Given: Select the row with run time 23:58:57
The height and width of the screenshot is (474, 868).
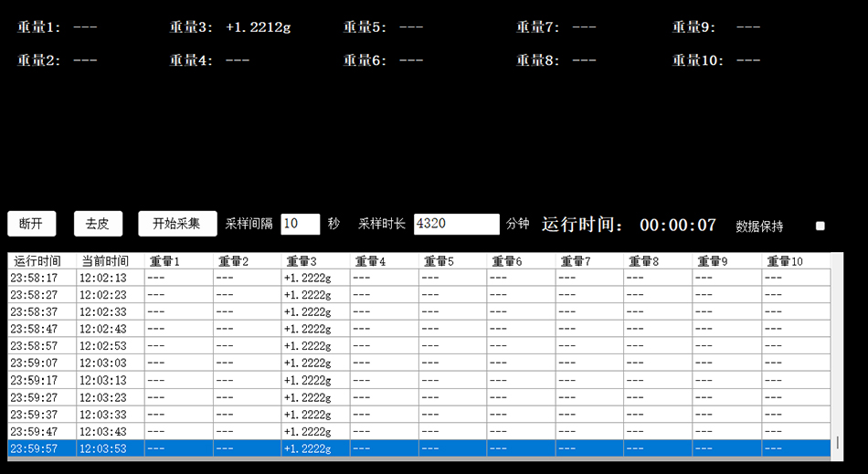Looking at the screenshot, I should tap(419, 346).
